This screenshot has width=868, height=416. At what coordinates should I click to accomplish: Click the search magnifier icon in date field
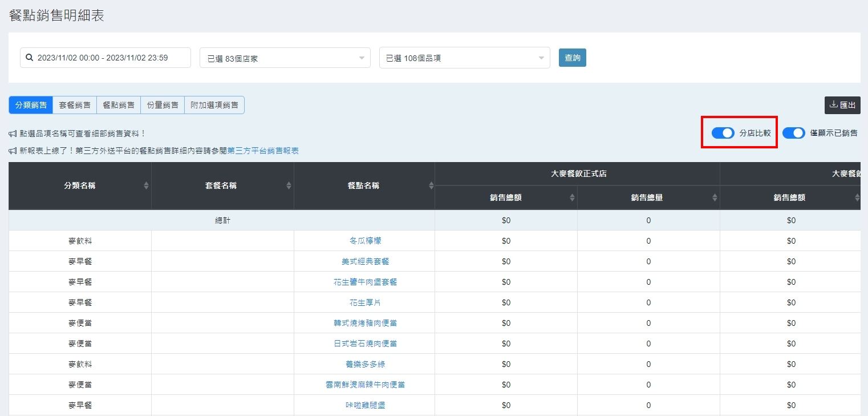coord(30,58)
